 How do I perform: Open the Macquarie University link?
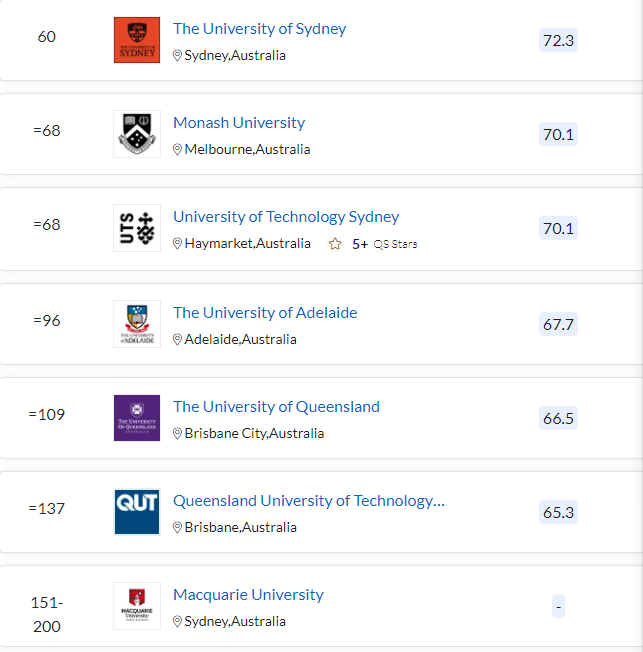[248, 595]
